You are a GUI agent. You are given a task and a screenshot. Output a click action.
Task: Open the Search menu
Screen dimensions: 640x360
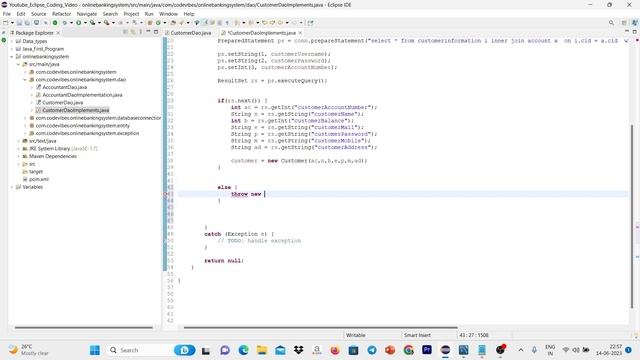tap(110, 14)
